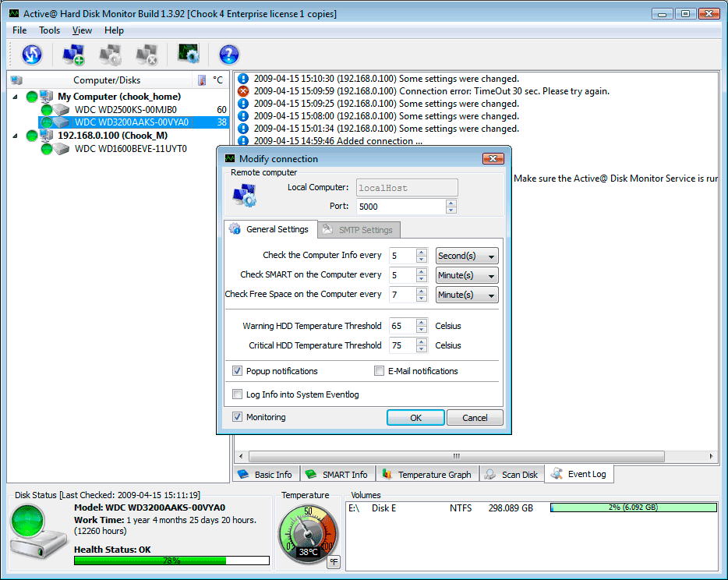Increase Critical HDD Temperature Threshold spinner

pyautogui.click(x=421, y=341)
